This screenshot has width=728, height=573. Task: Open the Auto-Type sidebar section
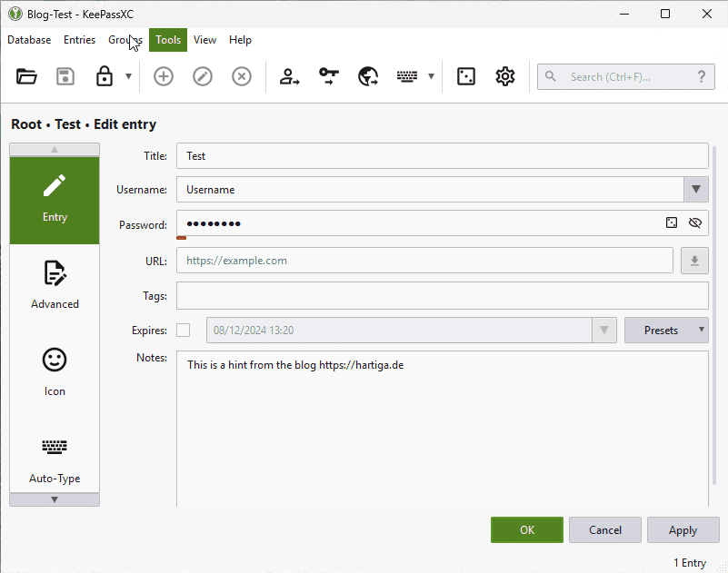55,459
